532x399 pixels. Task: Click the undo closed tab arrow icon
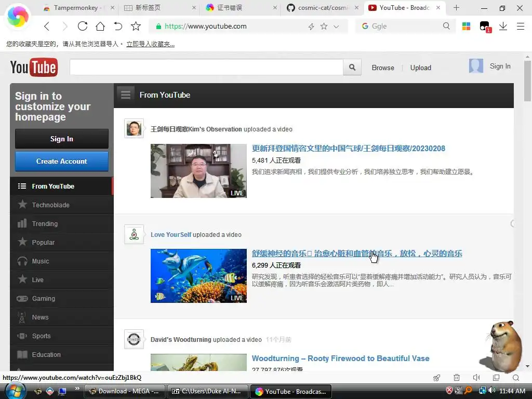click(118, 26)
